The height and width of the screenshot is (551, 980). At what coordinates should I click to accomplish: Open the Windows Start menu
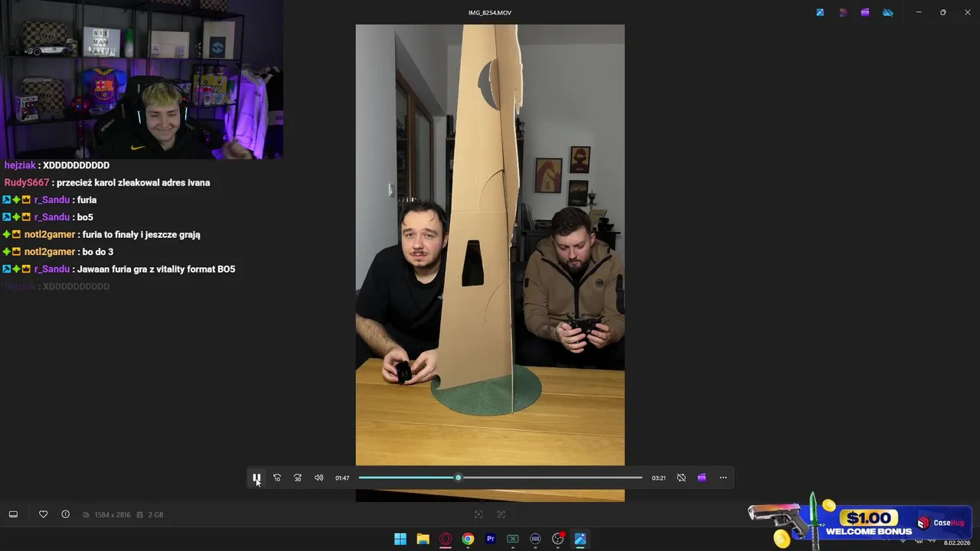click(x=400, y=539)
